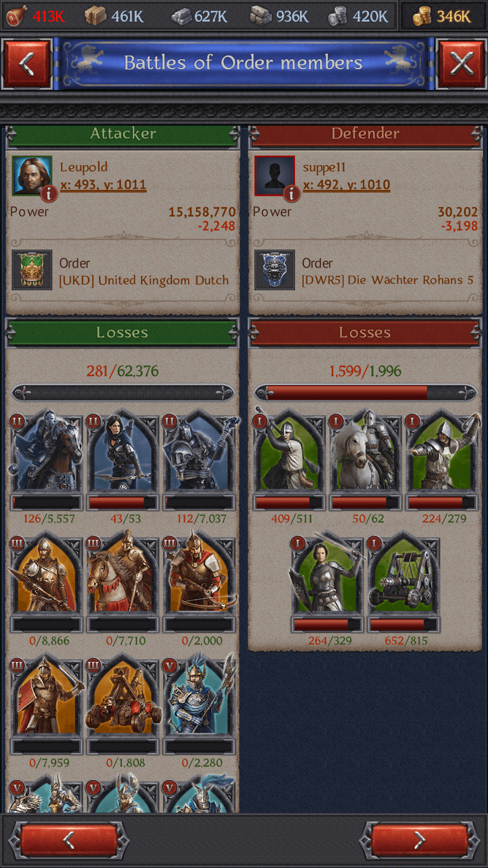Viewport: 488px width, 868px height.
Task: Tap the defender losses progress bar
Action: click(x=365, y=392)
